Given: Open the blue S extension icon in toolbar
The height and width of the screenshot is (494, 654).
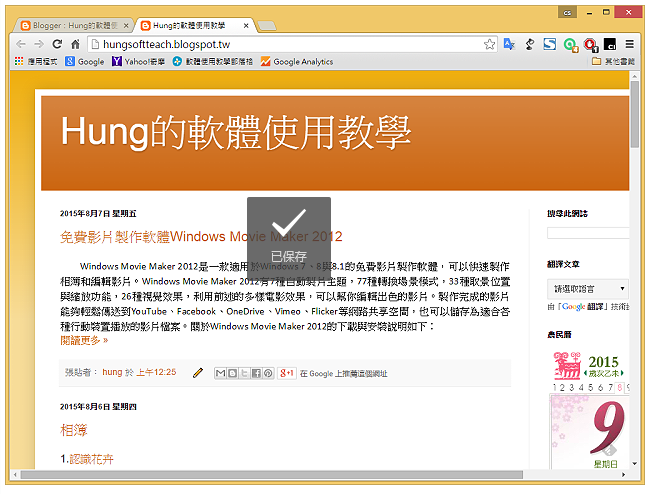Looking at the screenshot, I should click(x=550, y=44).
